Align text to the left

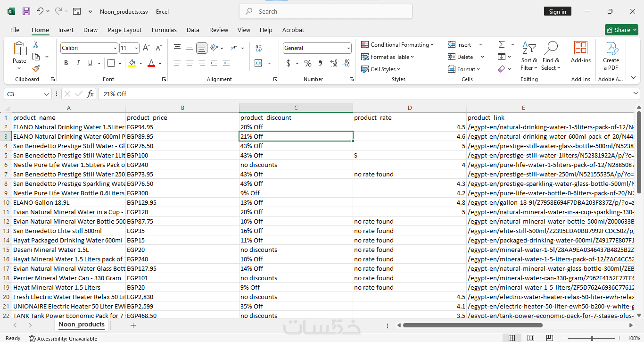(x=177, y=63)
